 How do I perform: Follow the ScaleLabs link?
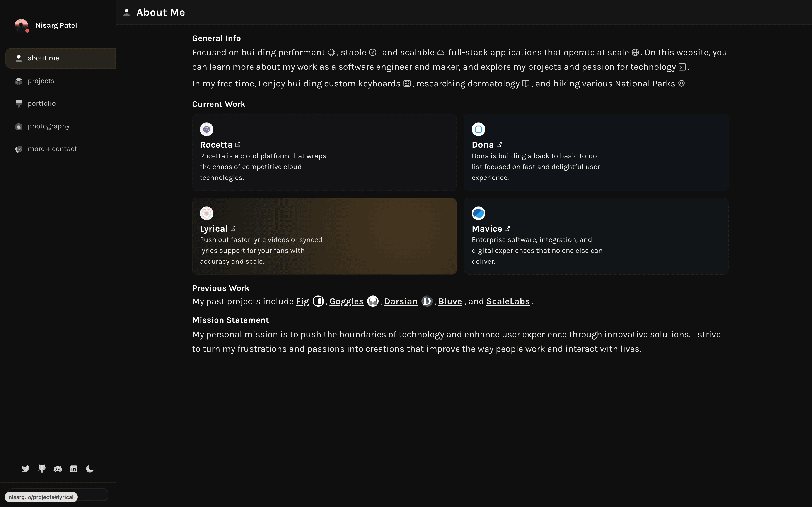tap(508, 301)
